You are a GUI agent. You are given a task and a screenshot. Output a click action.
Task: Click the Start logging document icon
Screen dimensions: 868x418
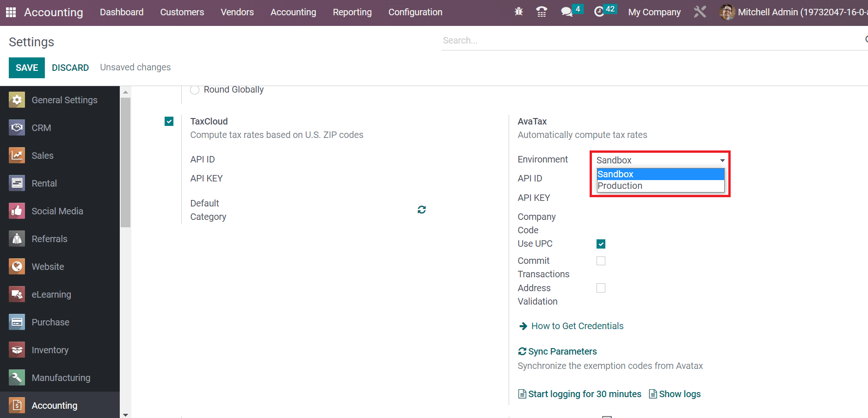tap(522, 394)
